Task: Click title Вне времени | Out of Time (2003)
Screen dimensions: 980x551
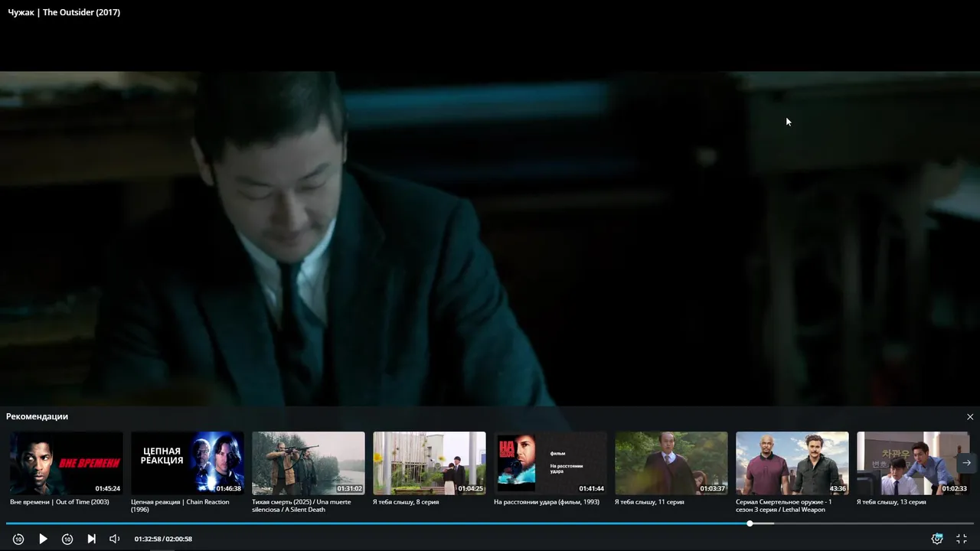Action: coord(60,502)
